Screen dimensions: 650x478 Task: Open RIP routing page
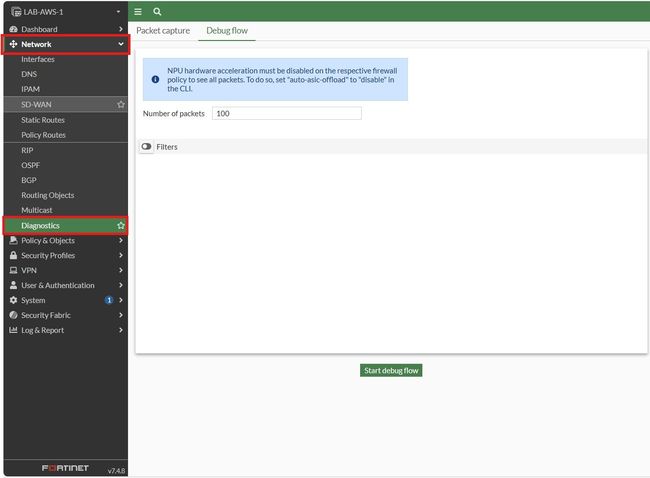coord(27,150)
